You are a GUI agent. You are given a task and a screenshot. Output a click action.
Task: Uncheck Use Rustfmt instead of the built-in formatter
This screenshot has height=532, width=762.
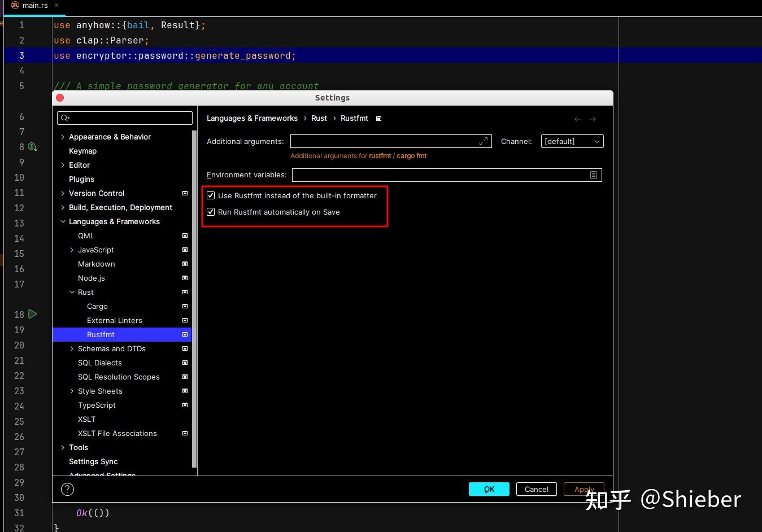tap(211, 195)
